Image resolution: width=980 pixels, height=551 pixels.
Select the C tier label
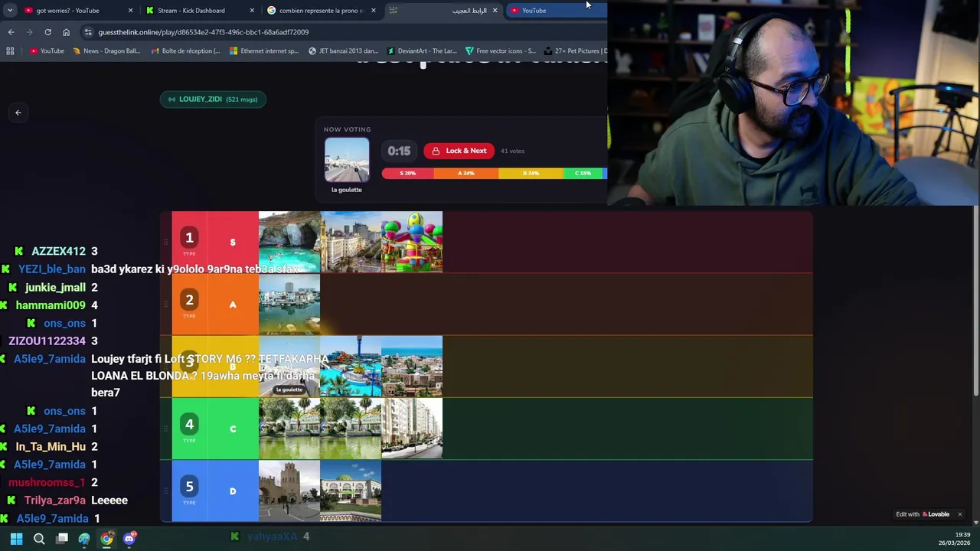pyautogui.click(x=233, y=429)
